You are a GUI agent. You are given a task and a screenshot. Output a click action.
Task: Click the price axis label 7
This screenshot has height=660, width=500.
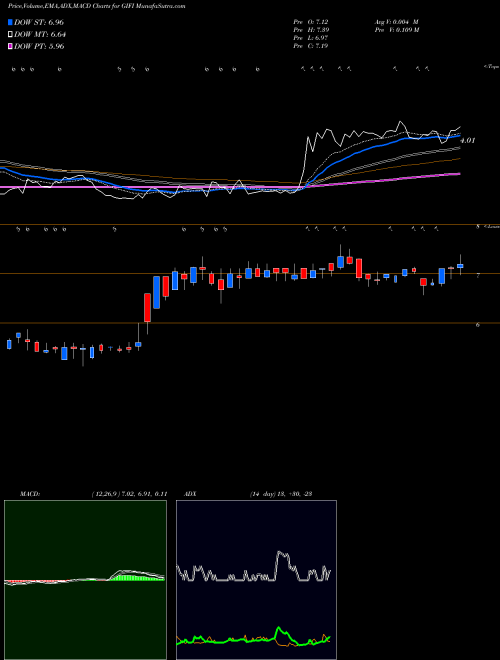tap(478, 275)
